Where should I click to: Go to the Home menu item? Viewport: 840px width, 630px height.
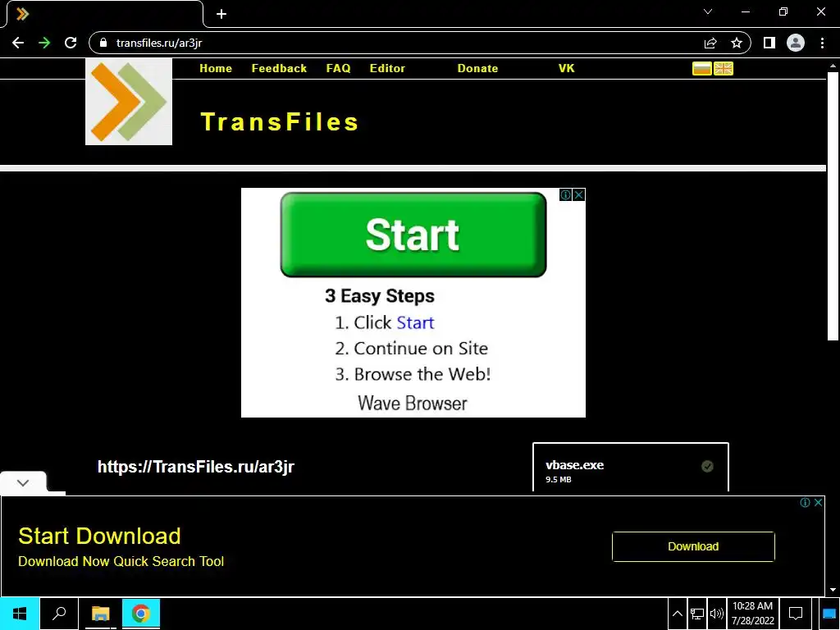pos(216,69)
